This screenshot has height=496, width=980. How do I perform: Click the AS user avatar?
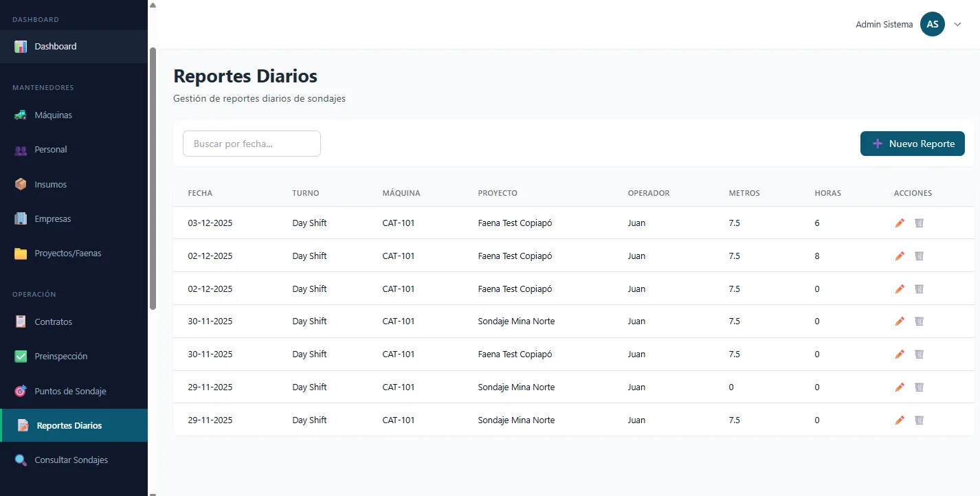click(x=932, y=25)
